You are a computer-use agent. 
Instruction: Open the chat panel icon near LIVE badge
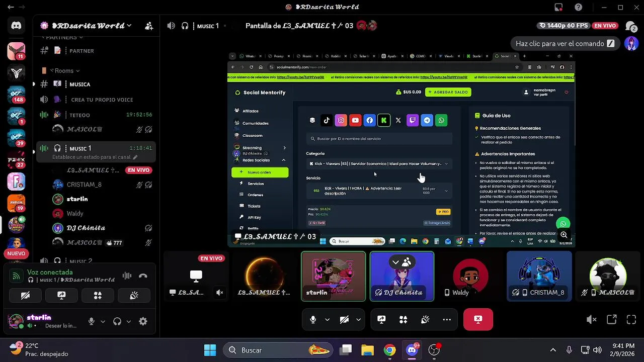pyautogui.click(x=631, y=26)
